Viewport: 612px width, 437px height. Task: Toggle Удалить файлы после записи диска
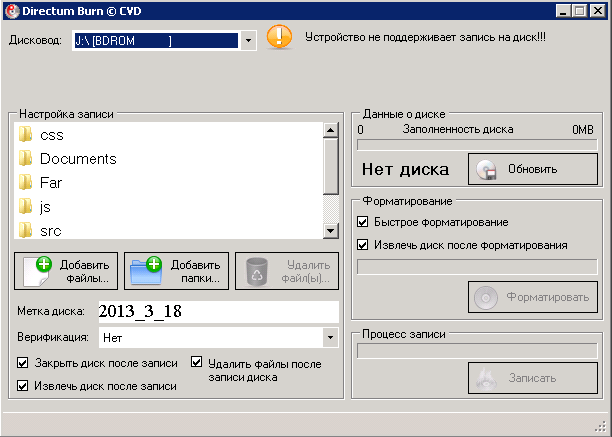[x=197, y=362]
